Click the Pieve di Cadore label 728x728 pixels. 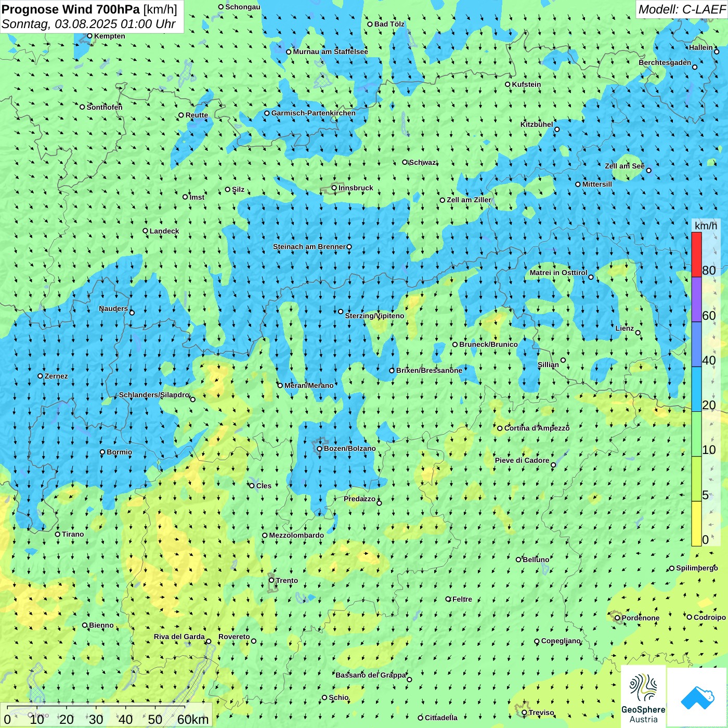[x=522, y=460]
